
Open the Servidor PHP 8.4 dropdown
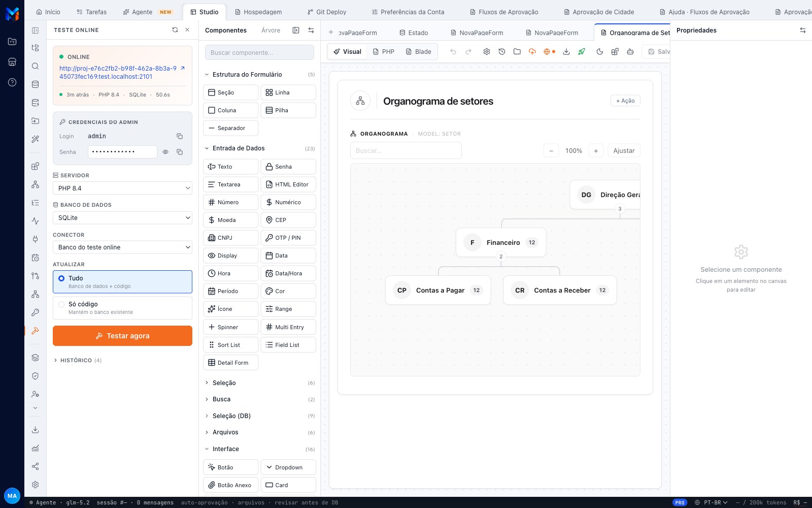point(122,188)
